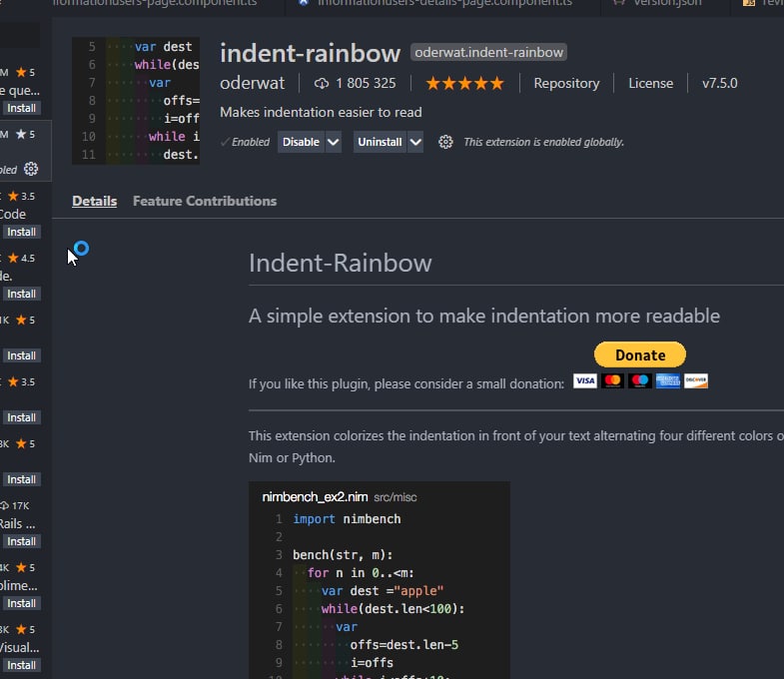Click '1 805 325' install count number
The image size is (784, 679).
pyautogui.click(x=366, y=83)
